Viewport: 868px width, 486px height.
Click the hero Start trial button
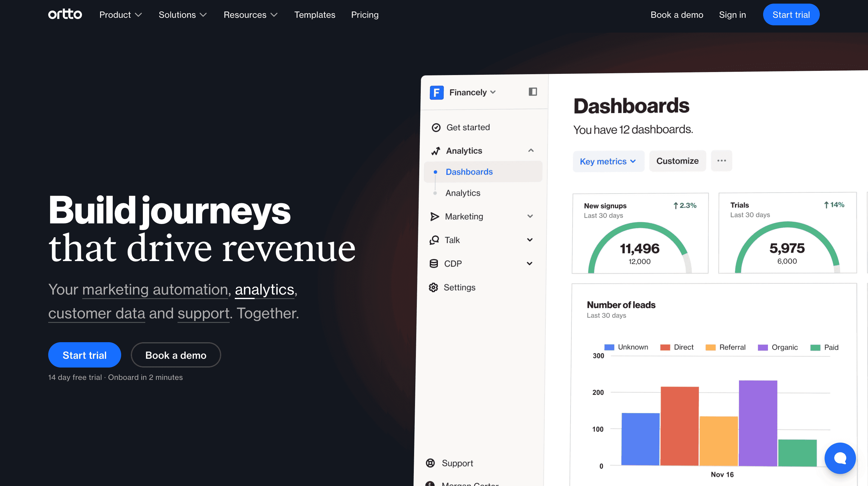tap(84, 355)
